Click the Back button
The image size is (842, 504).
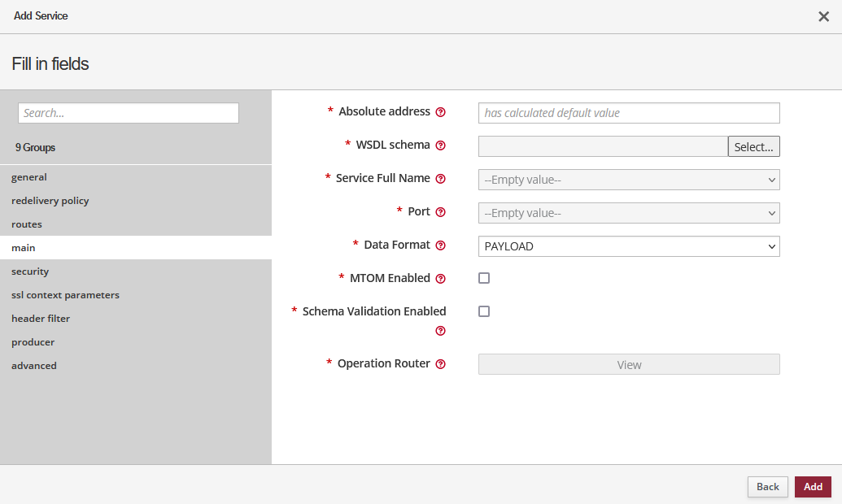click(x=767, y=486)
